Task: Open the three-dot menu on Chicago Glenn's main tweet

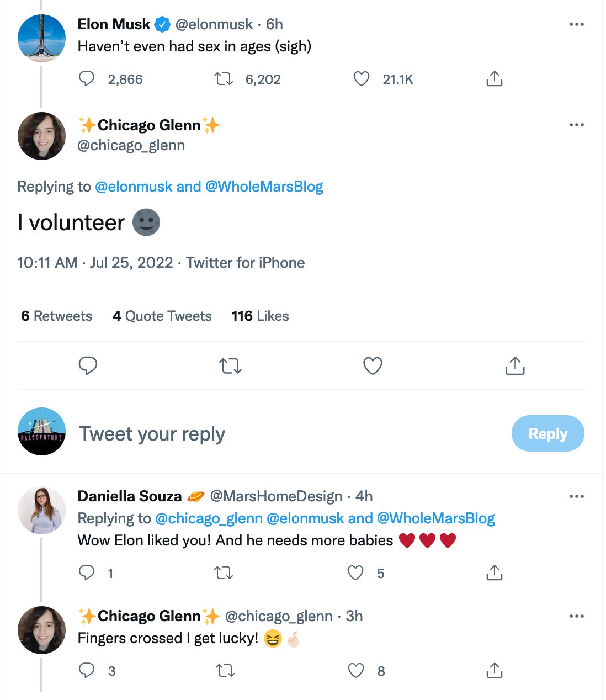Action: point(577,125)
